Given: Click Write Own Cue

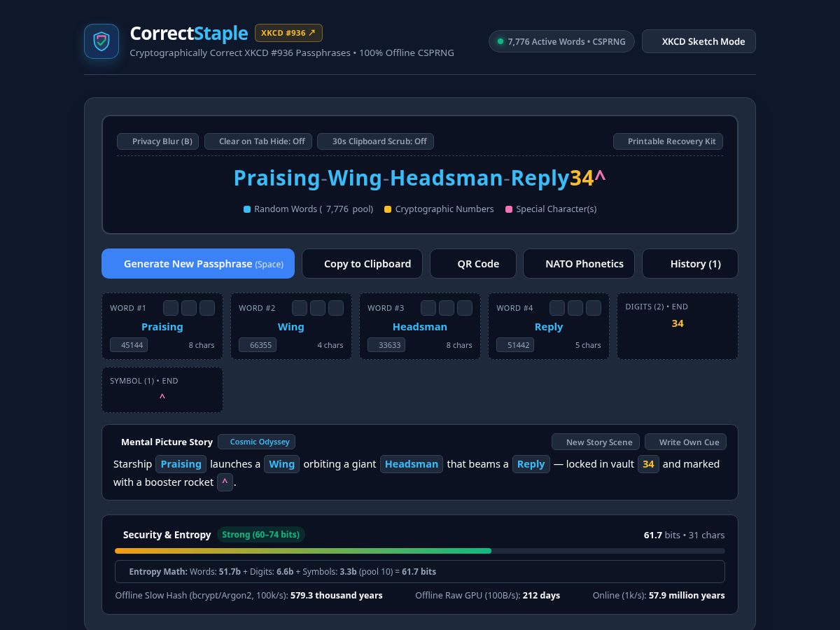Looking at the screenshot, I should tap(686, 442).
